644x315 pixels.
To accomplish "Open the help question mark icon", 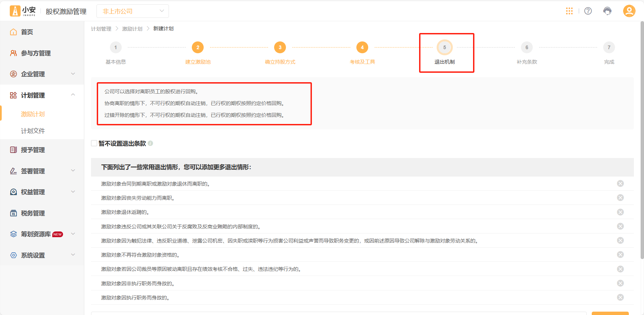I will [x=588, y=11].
